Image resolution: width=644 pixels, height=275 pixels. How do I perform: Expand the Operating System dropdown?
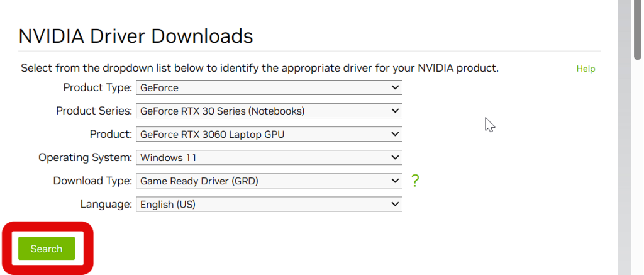tap(269, 157)
